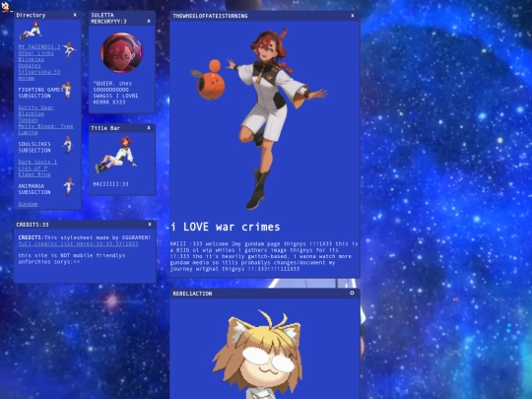532x399 pixels.
Task: Click the CREDITS:33 window title text
Action: 33,225
